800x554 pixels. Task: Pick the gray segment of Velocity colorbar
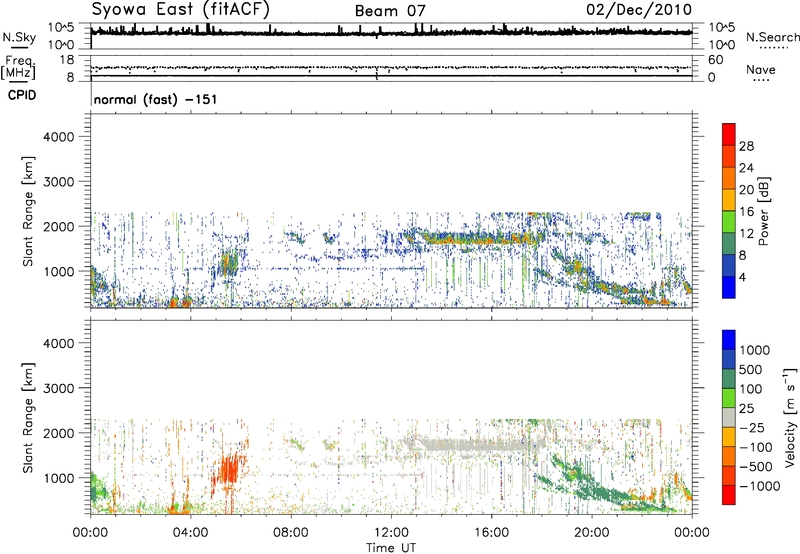pos(729,417)
